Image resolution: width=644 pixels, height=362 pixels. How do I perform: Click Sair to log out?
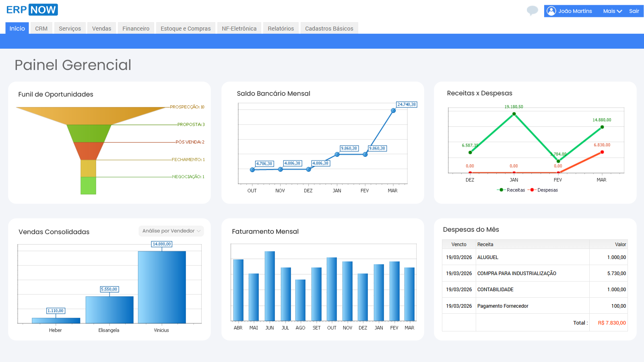click(634, 11)
